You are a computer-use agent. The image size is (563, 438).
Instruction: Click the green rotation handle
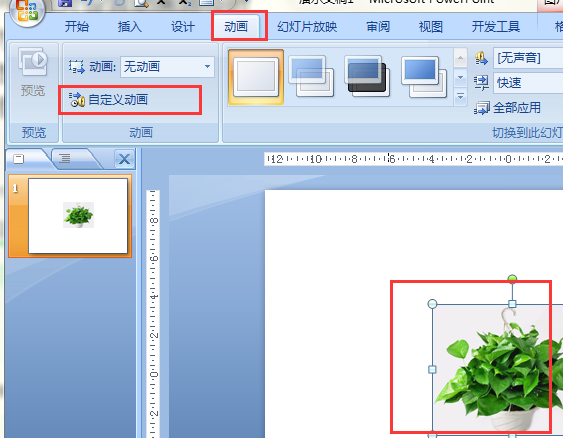click(512, 279)
